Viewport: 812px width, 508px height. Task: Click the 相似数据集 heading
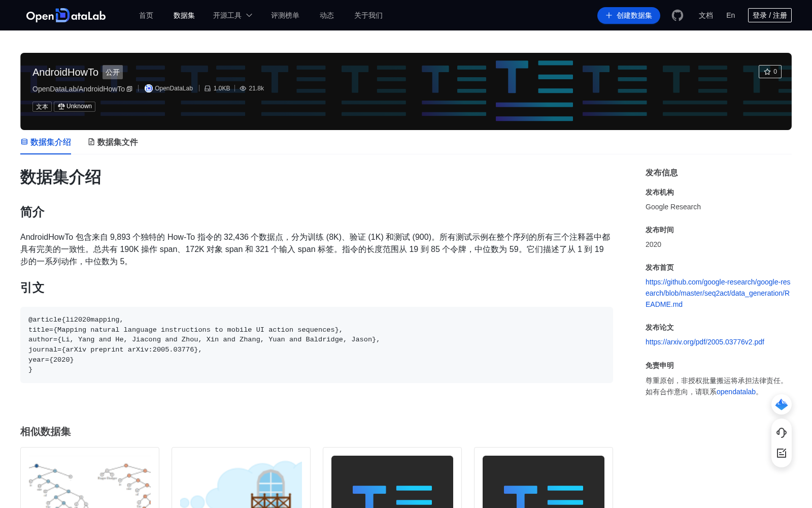coord(46,431)
